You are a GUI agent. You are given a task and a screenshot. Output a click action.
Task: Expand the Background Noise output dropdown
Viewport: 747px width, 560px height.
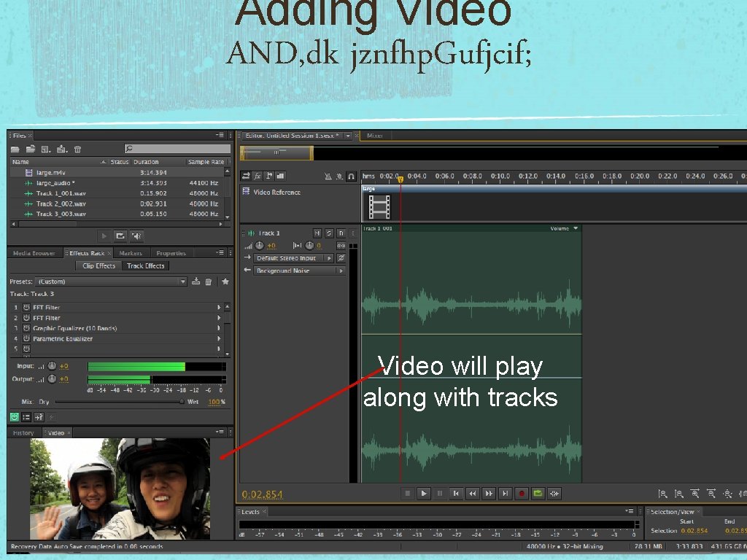pos(298,271)
